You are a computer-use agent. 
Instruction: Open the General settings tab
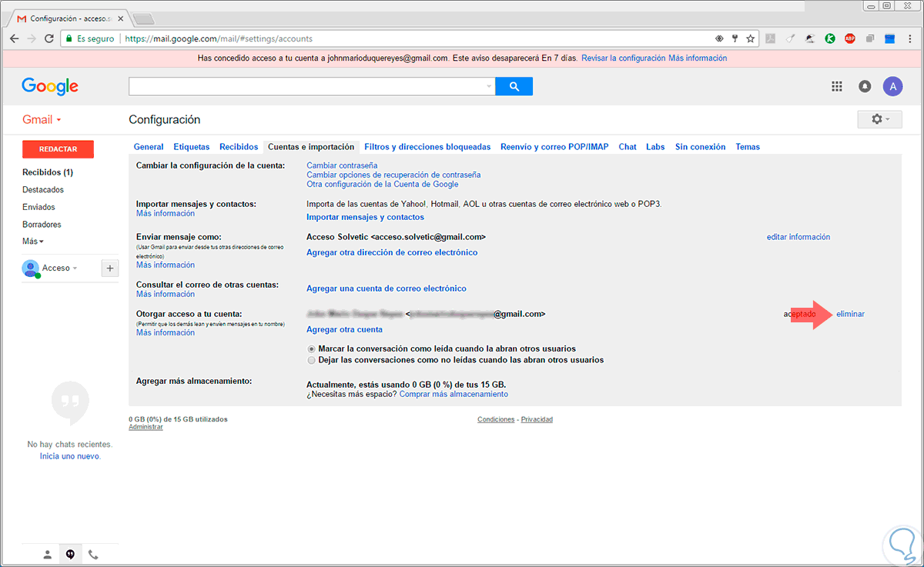click(x=149, y=146)
